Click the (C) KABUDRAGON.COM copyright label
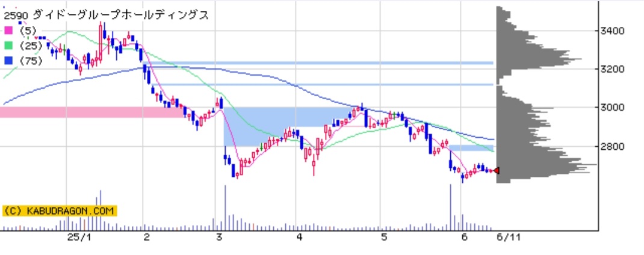Viewport: 644px width, 255px height. point(60,211)
